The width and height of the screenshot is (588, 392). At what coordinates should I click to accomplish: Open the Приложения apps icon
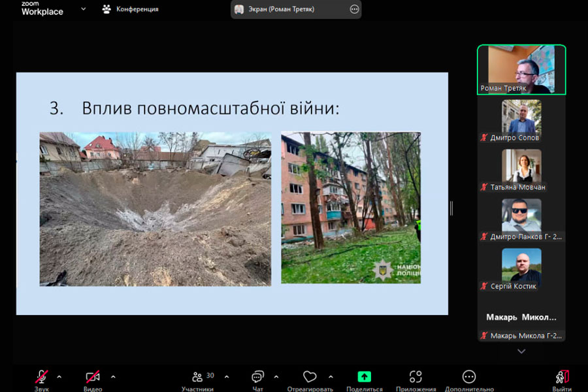(x=416, y=378)
